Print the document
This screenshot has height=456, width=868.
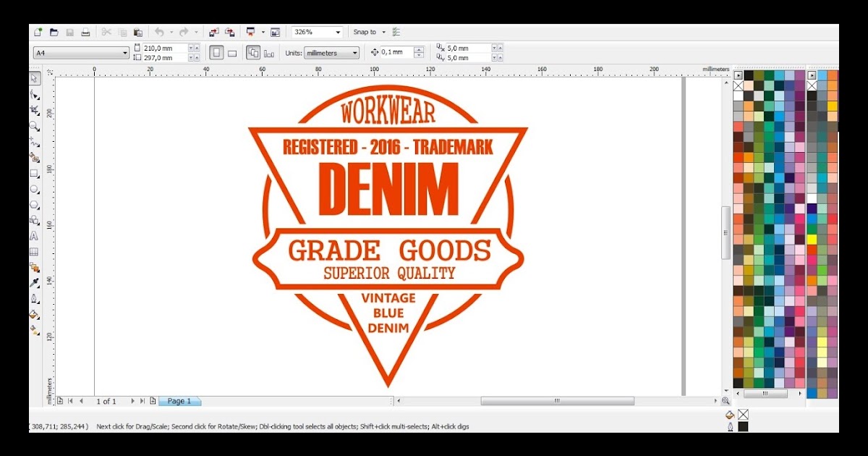[x=85, y=32]
